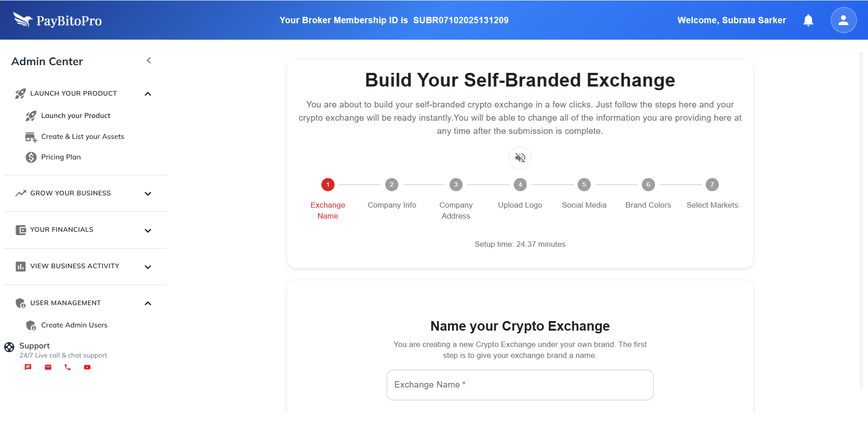Open support chat icon

pos(28,367)
